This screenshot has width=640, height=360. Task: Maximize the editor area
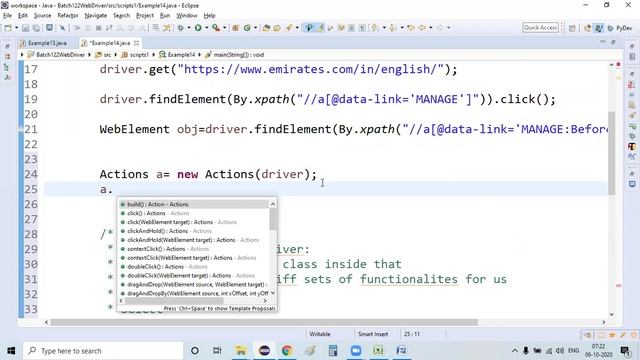tap(613, 42)
